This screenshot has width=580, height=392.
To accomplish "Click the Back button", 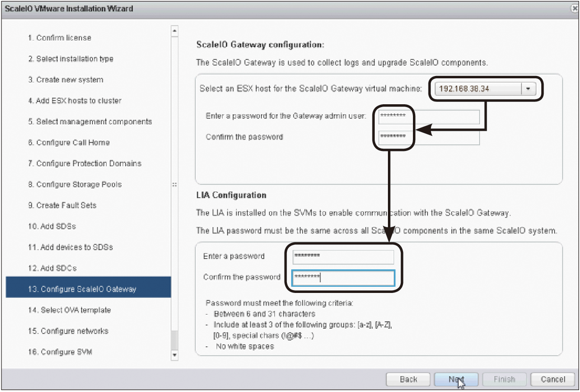I will point(408,379).
